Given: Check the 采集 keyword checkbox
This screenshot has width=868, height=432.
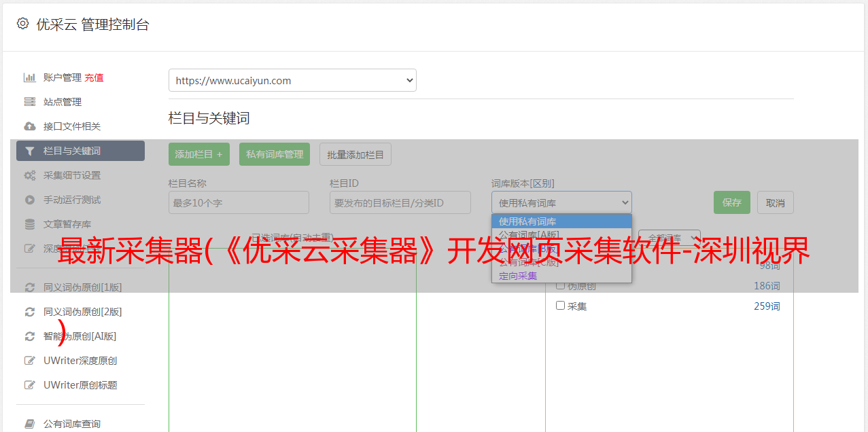Looking at the screenshot, I should tap(561, 306).
